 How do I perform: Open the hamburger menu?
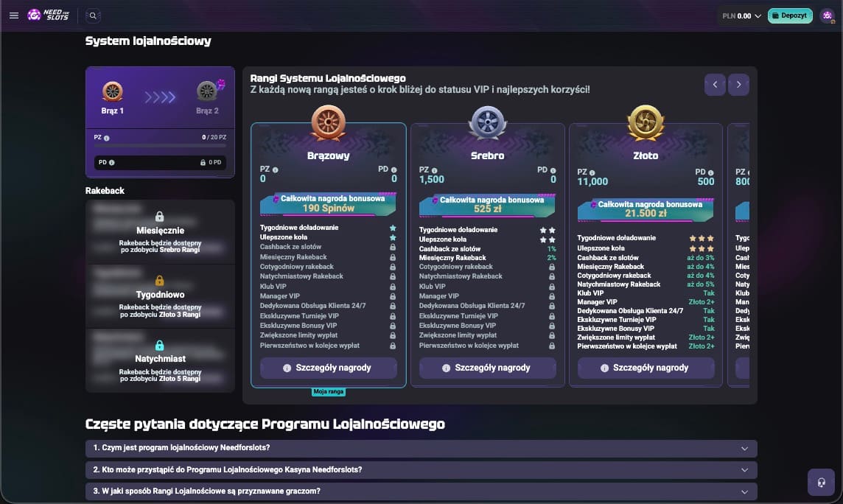pyautogui.click(x=13, y=15)
